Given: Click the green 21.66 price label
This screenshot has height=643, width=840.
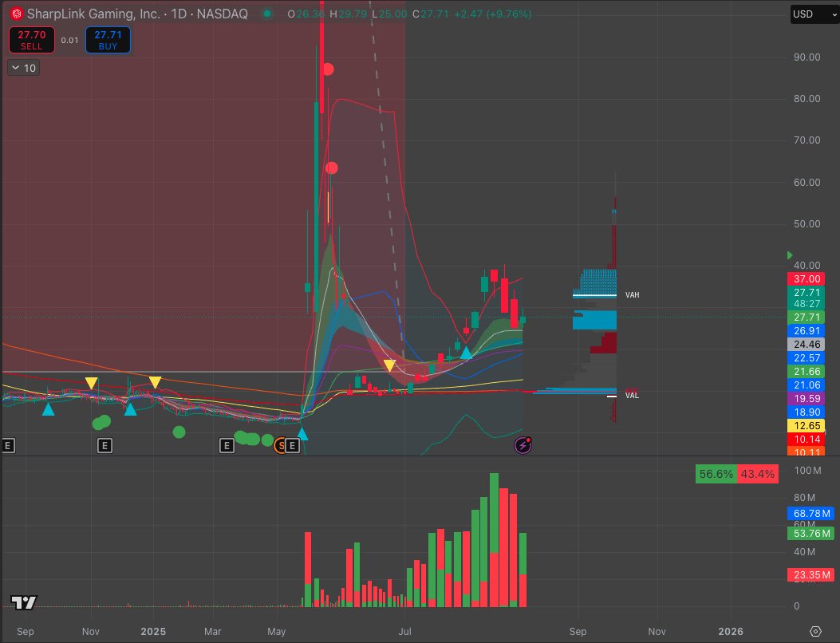Looking at the screenshot, I should click(806, 371).
